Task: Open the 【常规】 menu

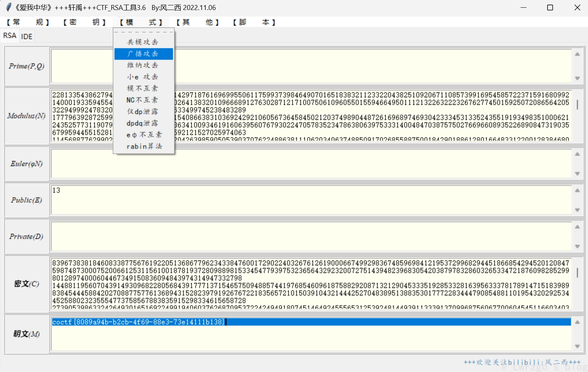Action: 28,22
